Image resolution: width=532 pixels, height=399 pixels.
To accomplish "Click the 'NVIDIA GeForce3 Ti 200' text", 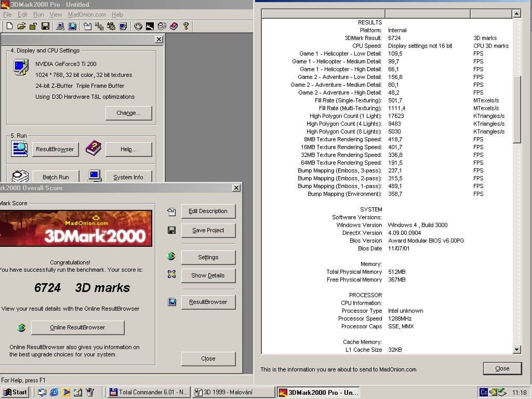I will coord(66,64).
